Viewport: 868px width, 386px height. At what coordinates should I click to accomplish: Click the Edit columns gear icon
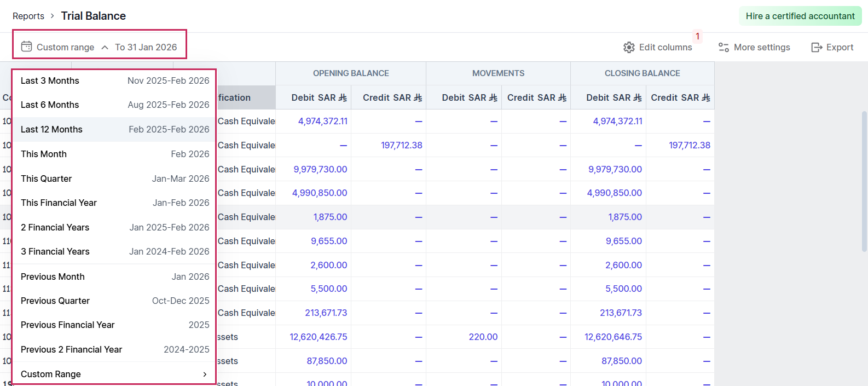click(629, 47)
